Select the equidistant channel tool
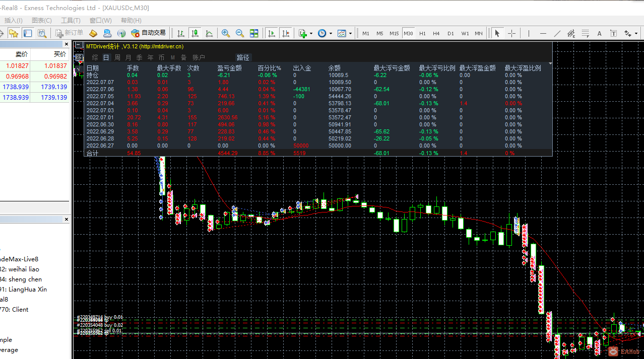The height and width of the screenshot is (359, 644). coord(571,33)
